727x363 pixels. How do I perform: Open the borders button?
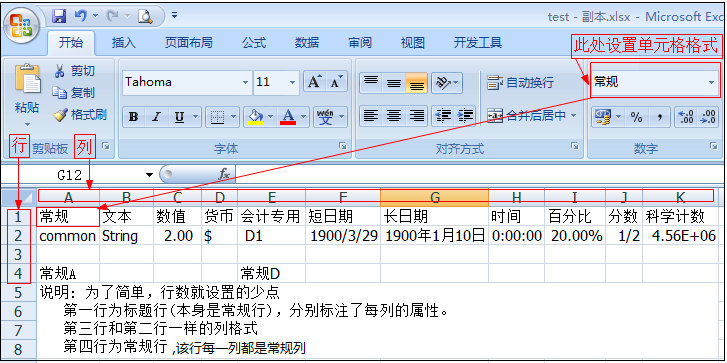[x=217, y=117]
